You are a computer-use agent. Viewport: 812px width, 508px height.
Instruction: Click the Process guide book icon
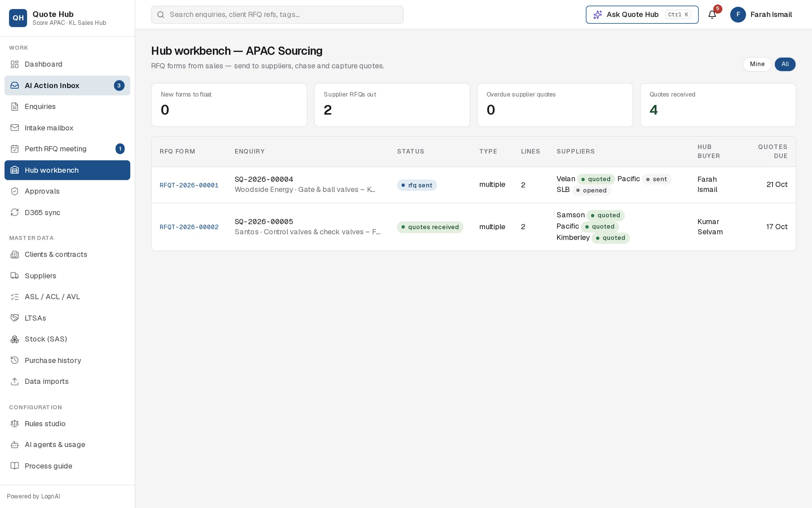point(15,466)
